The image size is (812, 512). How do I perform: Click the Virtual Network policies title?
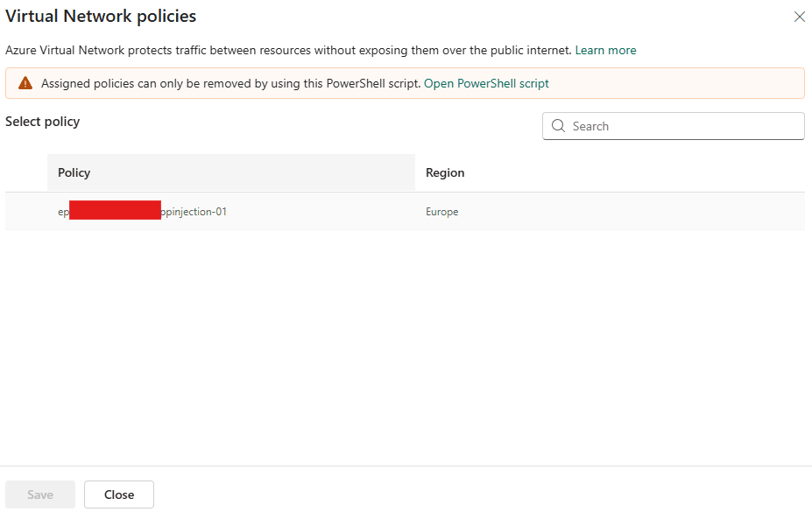[x=101, y=16]
